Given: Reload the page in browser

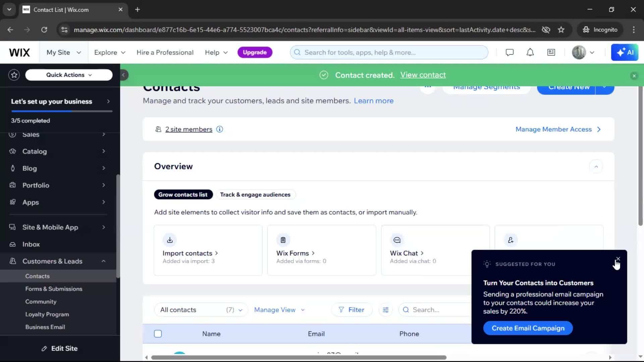Looking at the screenshot, I should [x=44, y=30].
